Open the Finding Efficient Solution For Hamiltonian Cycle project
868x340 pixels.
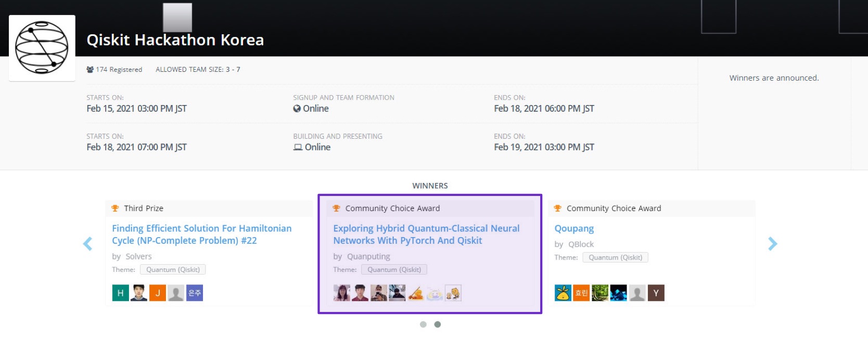(x=201, y=234)
